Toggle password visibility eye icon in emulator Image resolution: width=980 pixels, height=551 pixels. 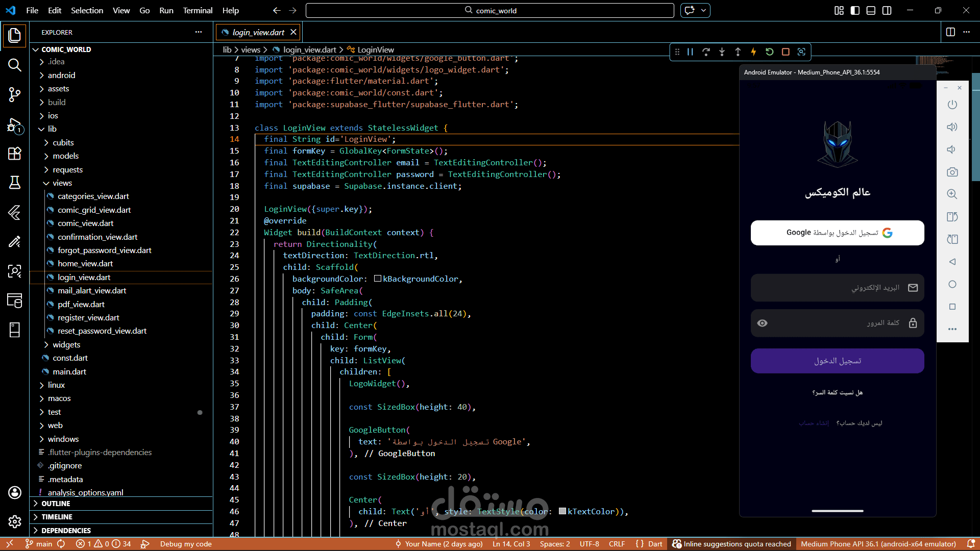coord(762,323)
